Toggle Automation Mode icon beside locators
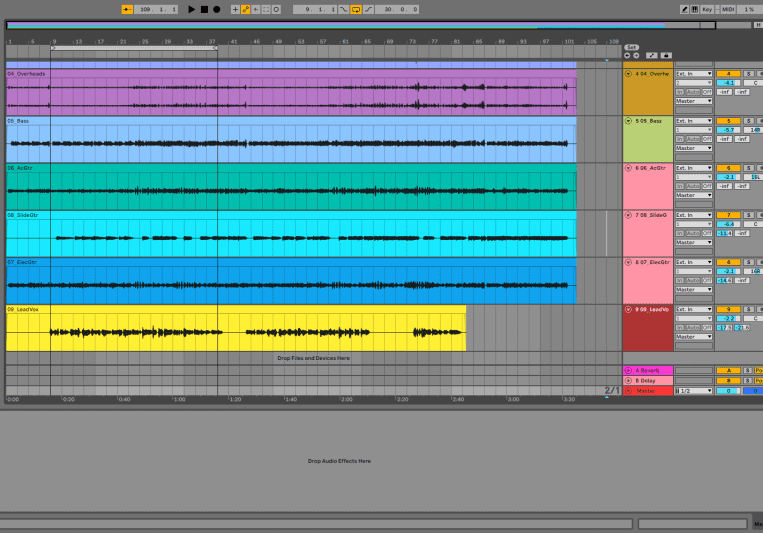The height and width of the screenshot is (533, 763). point(652,55)
